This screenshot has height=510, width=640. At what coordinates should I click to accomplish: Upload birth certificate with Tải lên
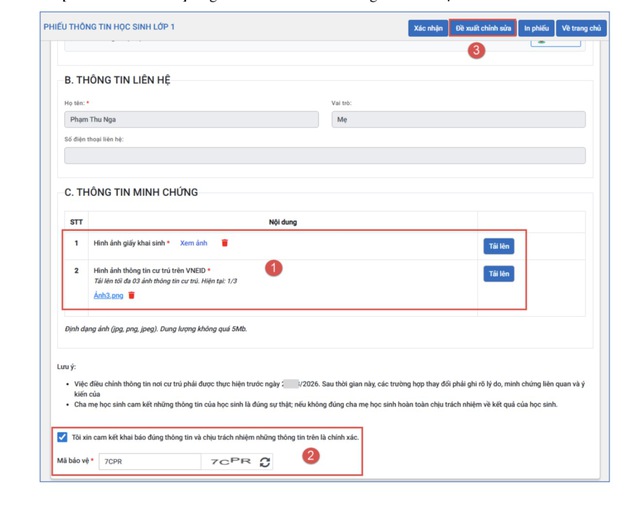(x=498, y=245)
